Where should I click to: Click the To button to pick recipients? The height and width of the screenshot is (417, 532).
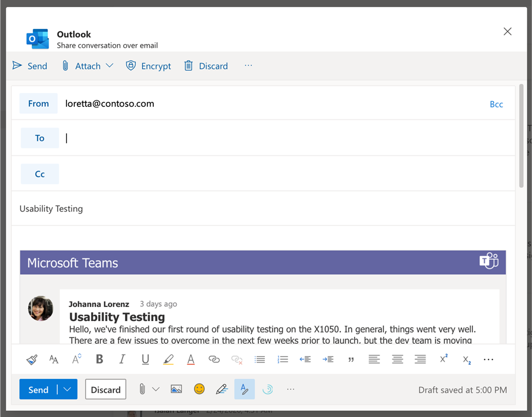tap(40, 138)
